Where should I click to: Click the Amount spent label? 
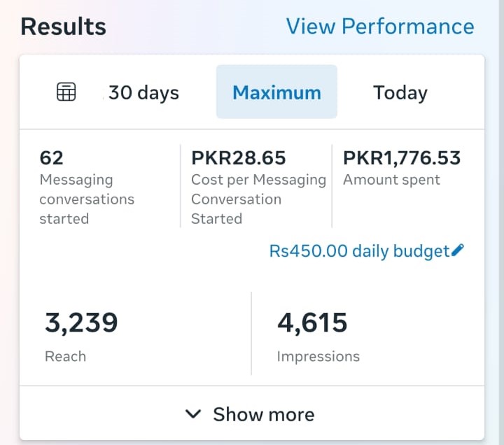[391, 180]
